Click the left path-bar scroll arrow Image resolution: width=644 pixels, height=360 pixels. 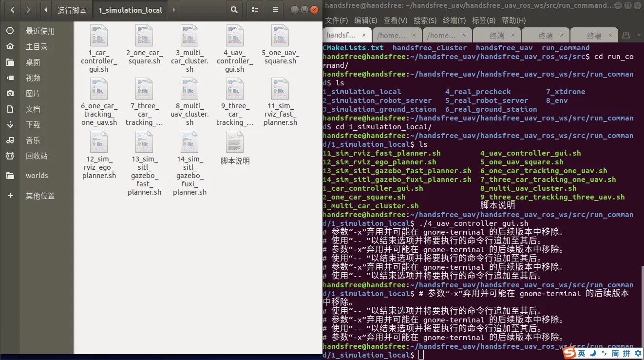pyautogui.click(x=46, y=9)
